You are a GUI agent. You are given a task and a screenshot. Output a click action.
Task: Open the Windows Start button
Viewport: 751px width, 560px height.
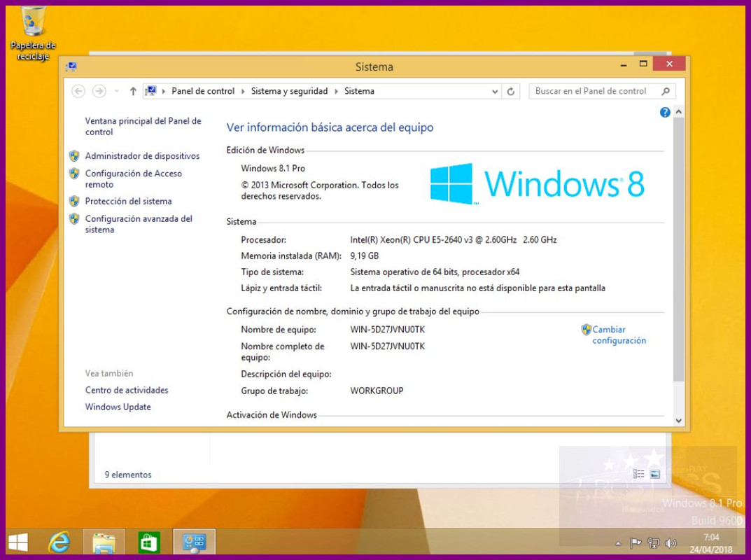(x=19, y=542)
